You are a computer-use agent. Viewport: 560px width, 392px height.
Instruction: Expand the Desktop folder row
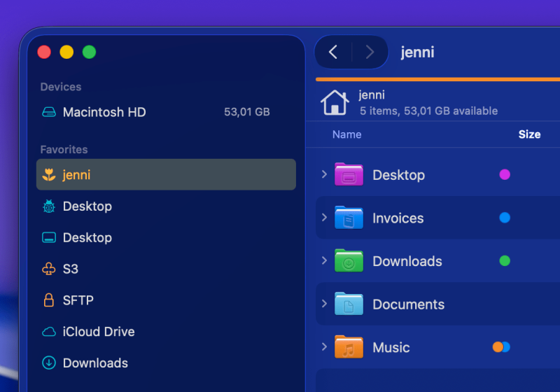(324, 174)
